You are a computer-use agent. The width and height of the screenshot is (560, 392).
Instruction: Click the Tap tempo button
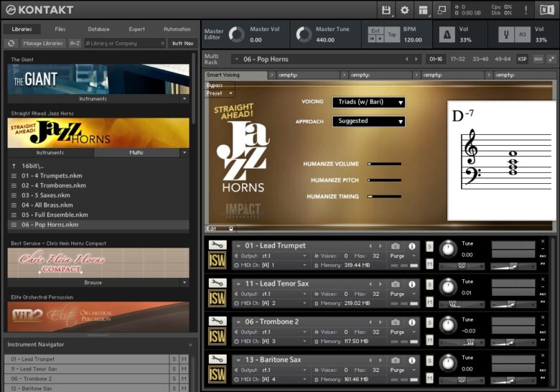[392, 34]
